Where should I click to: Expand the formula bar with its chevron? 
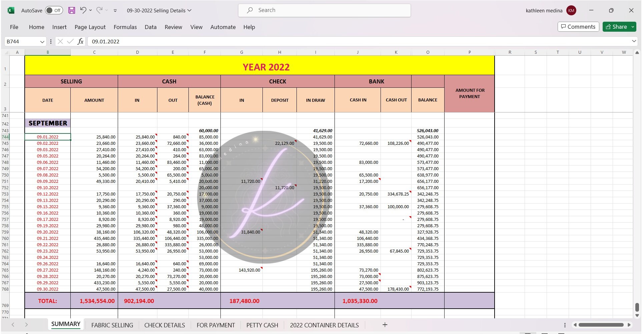[x=634, y=41]
